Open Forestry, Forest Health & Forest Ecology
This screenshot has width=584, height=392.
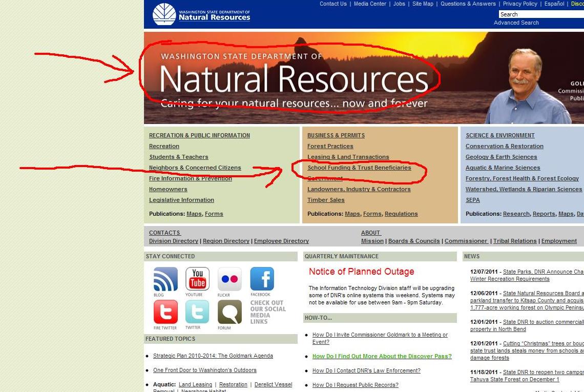(522, 179)
